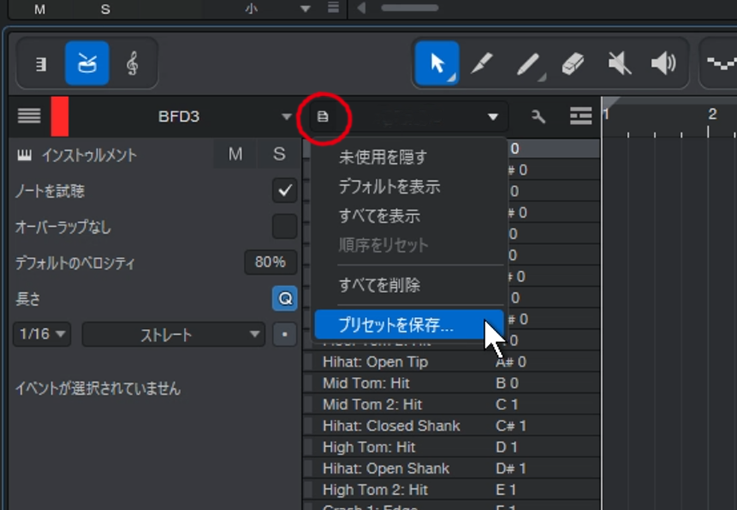
Task: Choose すべてを表示 menu item
Action: point(409,216)
